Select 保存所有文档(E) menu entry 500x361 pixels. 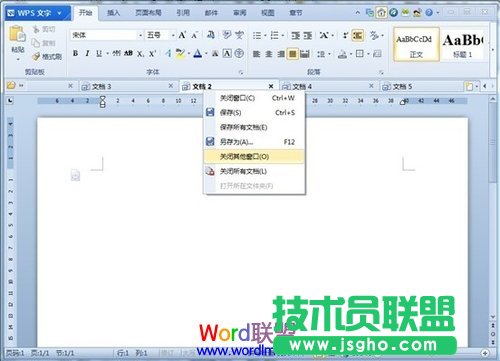pyautogui.click(x=254, y=127)
